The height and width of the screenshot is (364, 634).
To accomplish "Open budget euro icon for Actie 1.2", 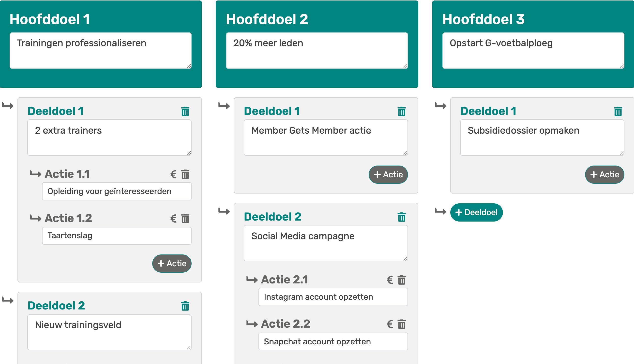I will coord(173,219).
